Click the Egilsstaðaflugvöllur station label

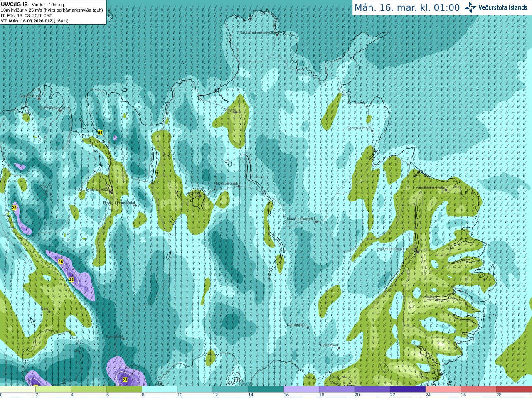[x=397, y=249]
